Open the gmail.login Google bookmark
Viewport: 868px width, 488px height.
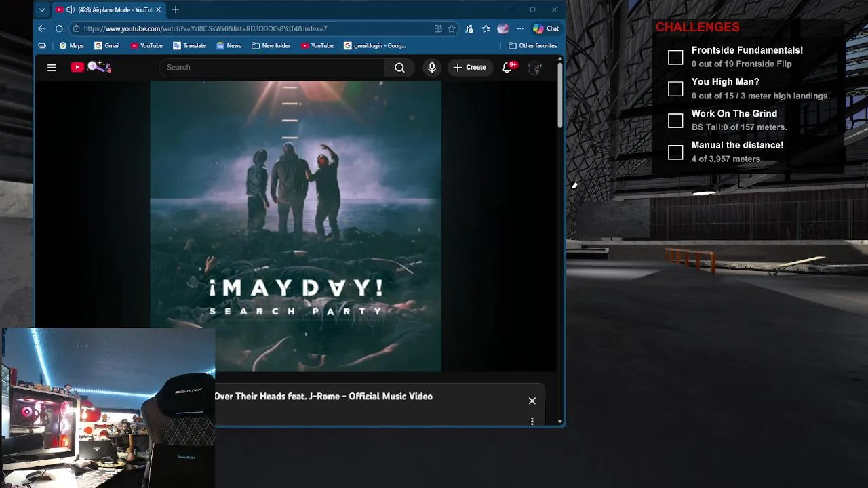[x=375, y=45]
